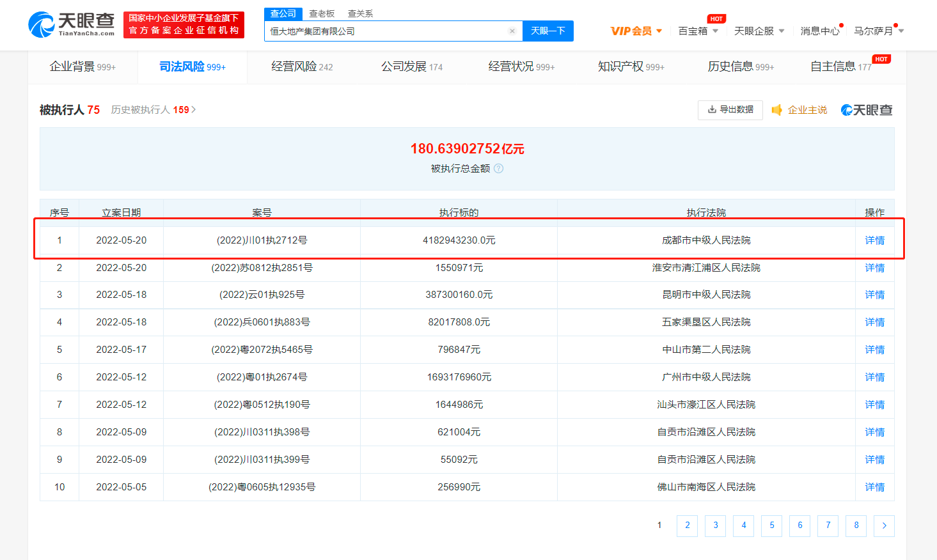Go to next page with the arrow
Image resolution: width=937 pixels, height=560 pixels.
tap(884, 525)
